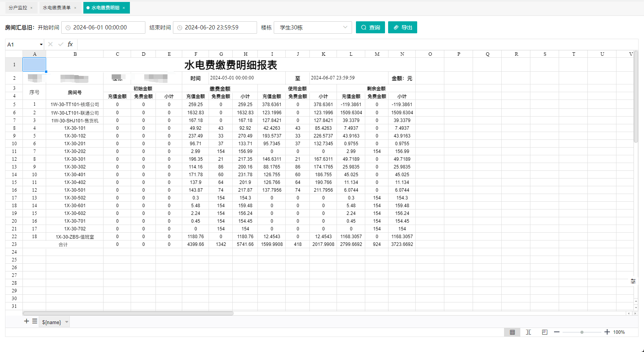Select cell 1W-30-TT101-铁塔公司

click(x=75, y=105)
